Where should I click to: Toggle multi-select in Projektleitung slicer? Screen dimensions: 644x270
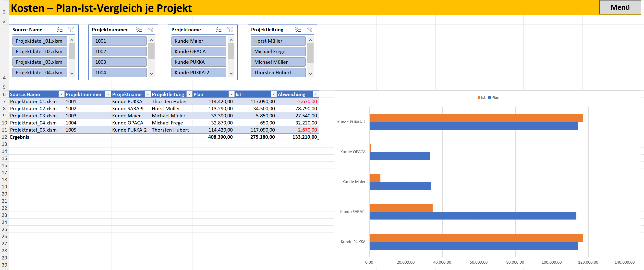[298, 29]
